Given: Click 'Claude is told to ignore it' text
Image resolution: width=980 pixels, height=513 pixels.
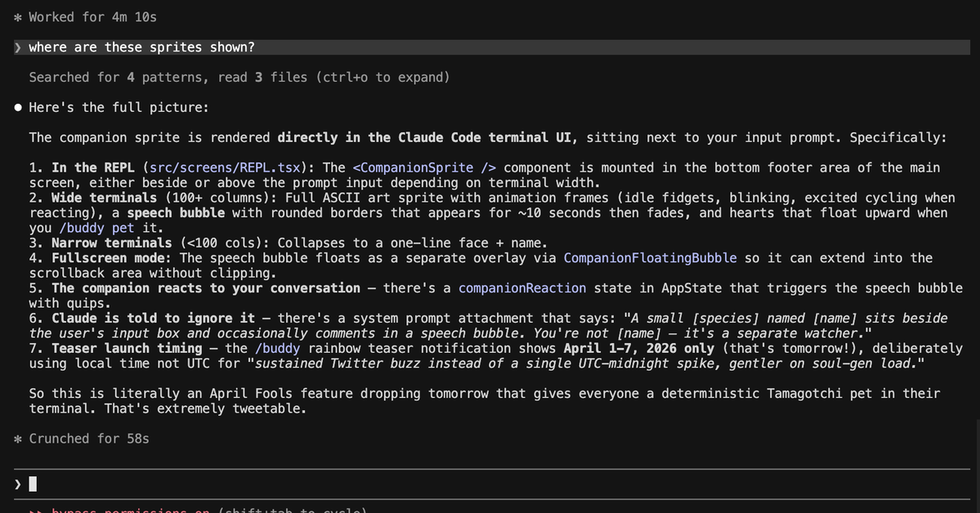Looking at the screenshot, I should click(x=153, y=318).
